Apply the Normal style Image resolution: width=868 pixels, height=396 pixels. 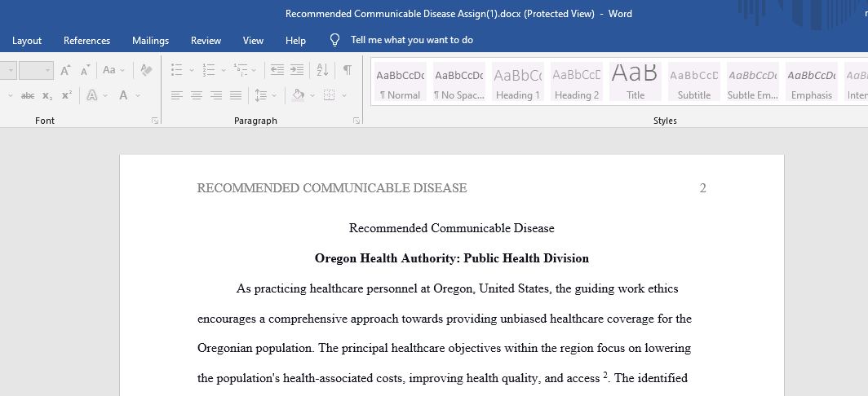tap(401, 81)
